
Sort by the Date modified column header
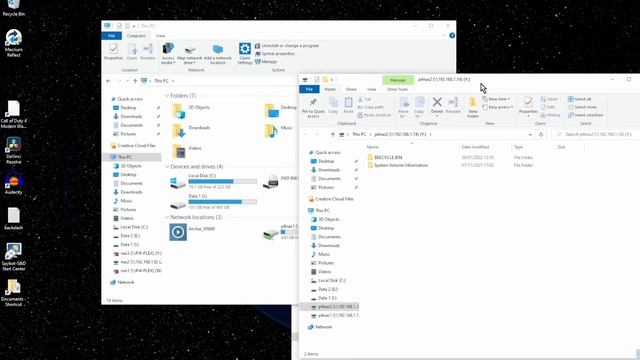pyautogui.click(x=475, y=147)
